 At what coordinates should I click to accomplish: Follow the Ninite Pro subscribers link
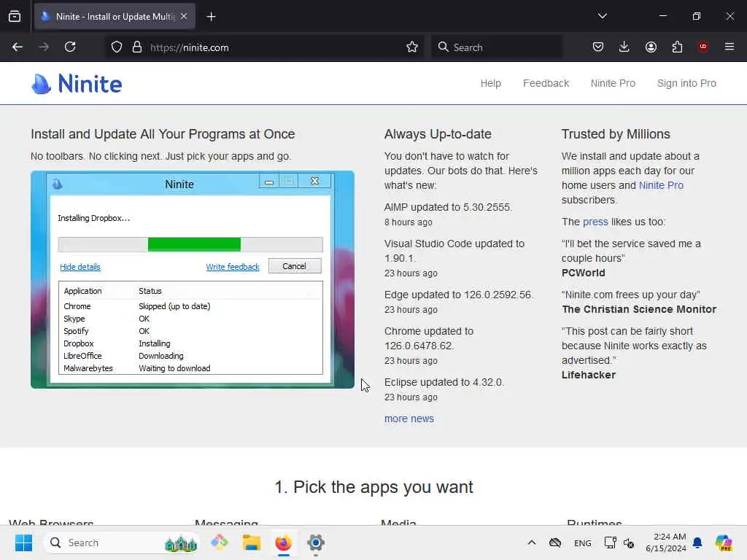pyautogui.click(x=661, y=185)
